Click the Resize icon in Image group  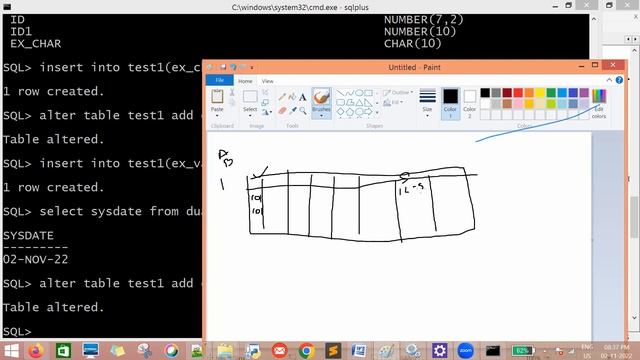pos(265,102)
